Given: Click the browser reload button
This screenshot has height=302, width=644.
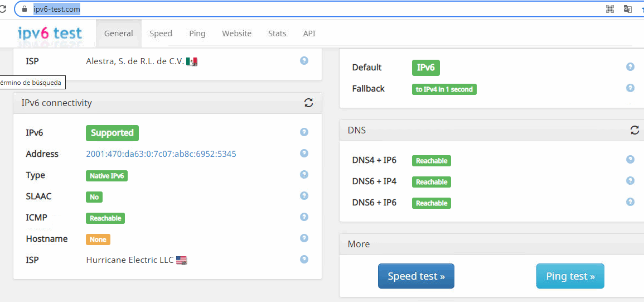Looking at the screenshot, I should pyautogui.click(x=4, y=9).
